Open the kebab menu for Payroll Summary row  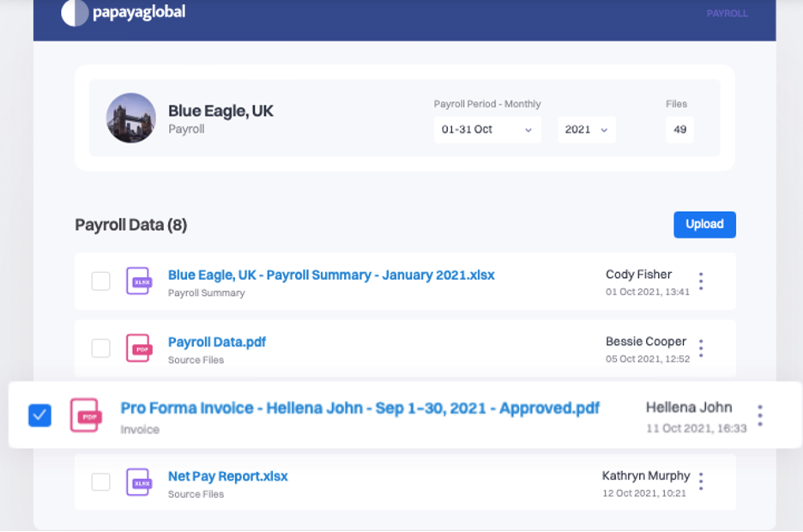[x=701, y=281]
